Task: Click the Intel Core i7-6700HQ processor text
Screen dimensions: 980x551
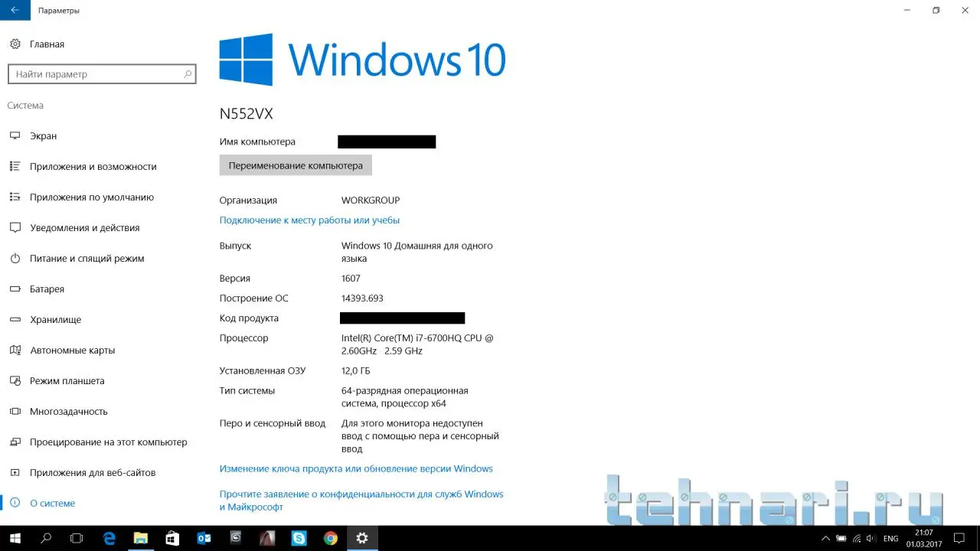Action: tap(417, 344)
